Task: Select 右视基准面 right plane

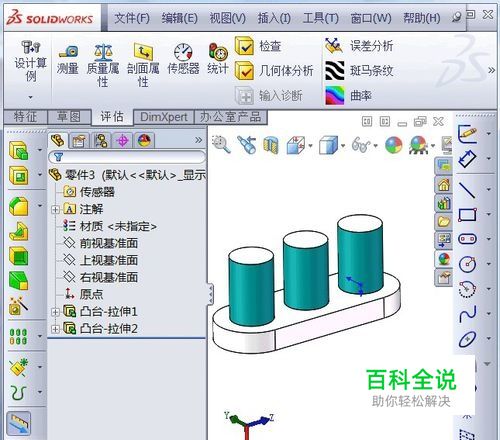Action: (x=101, y=277)
